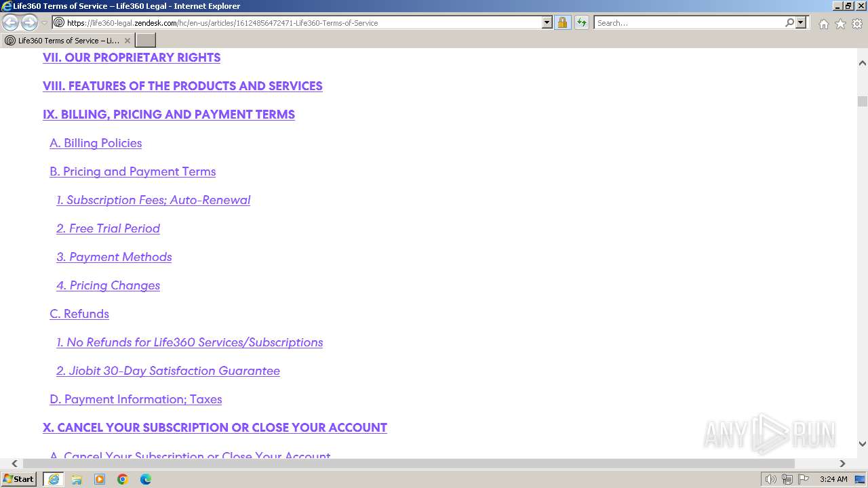Open 2. Free Trial Period link
Viewport: 868px width, 488px height.
pyautogui.click(x=108, y=228)
